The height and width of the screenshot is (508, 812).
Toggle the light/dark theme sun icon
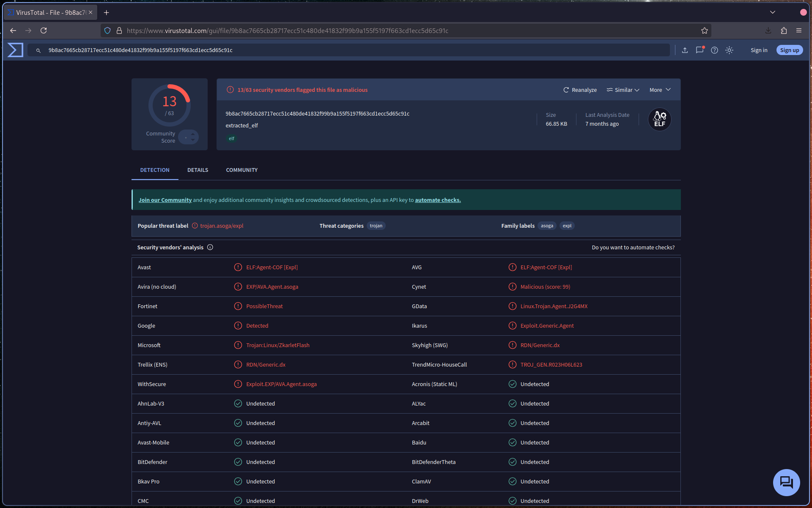pyautogui.click(x=729, y=50)
